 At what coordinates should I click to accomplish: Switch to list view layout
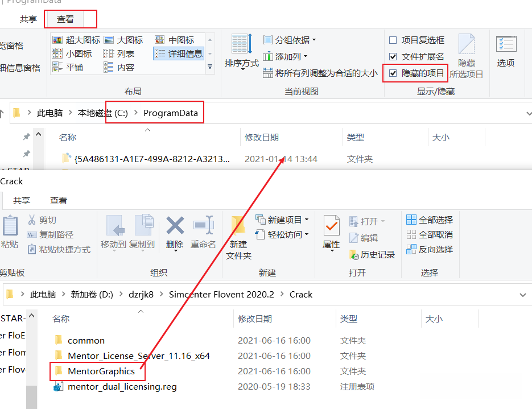click(119, 53)
